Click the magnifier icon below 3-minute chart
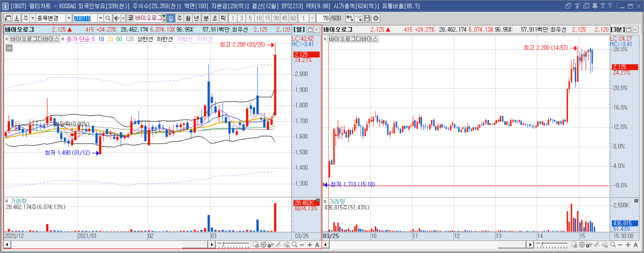 coord(613,245)
